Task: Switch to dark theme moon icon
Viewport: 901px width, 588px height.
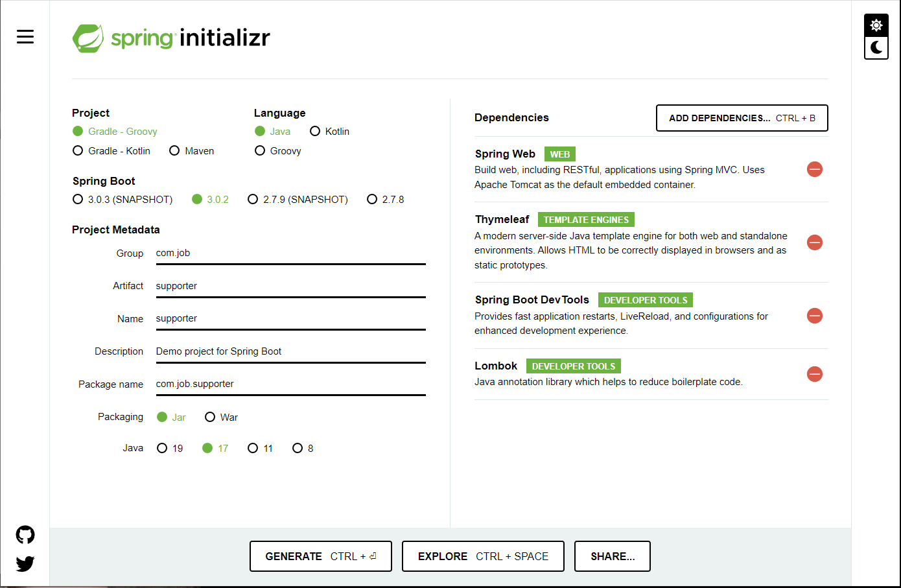Action: coord(876,47)
